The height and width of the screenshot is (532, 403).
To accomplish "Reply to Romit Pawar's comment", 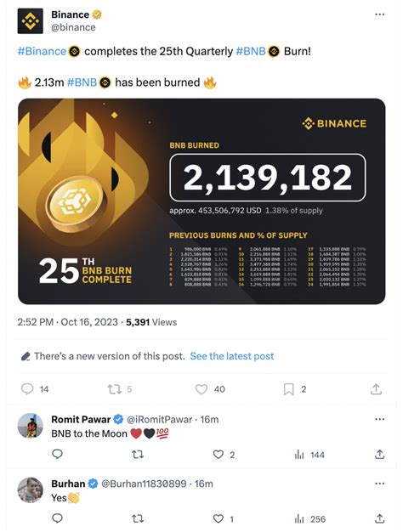I will pos(57,454).
